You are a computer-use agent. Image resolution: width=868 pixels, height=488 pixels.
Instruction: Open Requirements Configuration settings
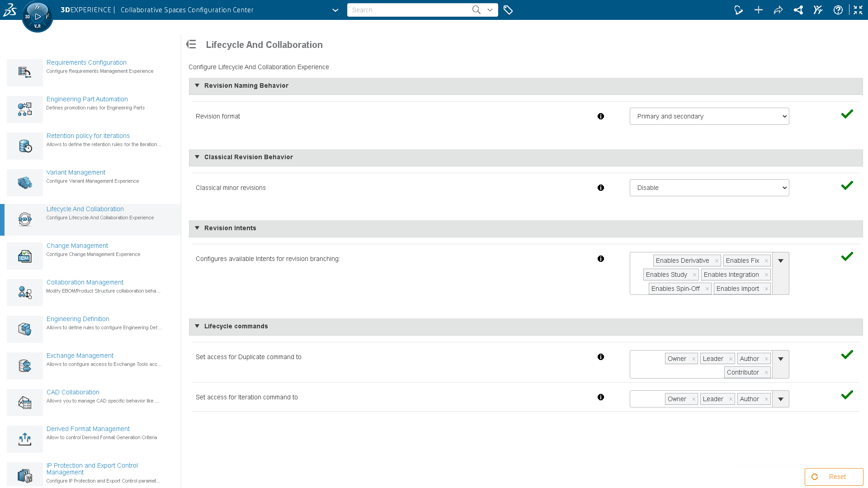pos(86,62)
